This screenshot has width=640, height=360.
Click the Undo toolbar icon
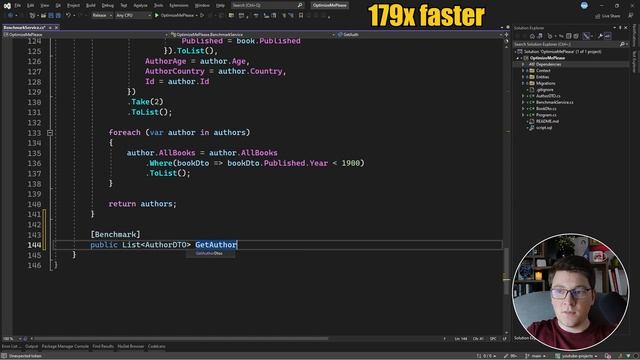tap(68, 16)
